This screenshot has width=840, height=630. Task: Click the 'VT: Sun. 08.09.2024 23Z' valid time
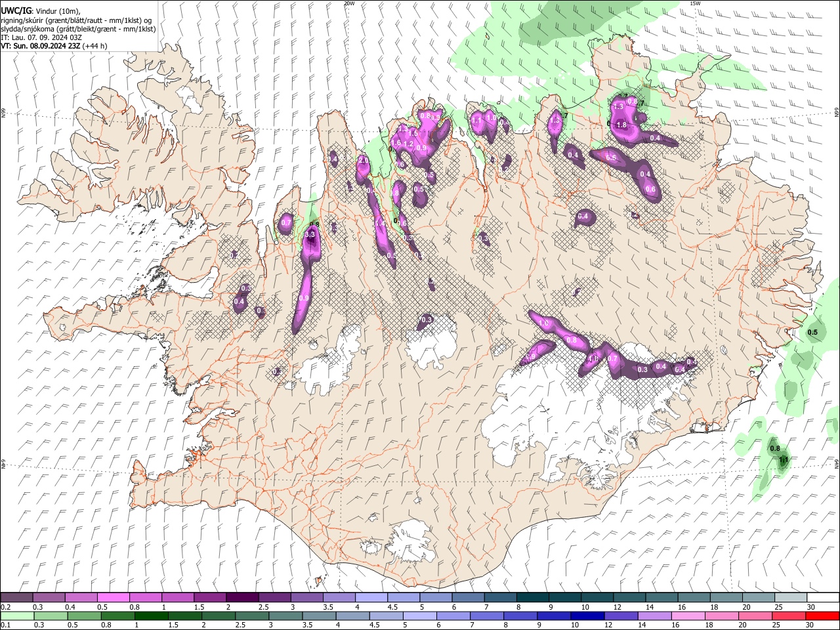(x=41, y=46)
